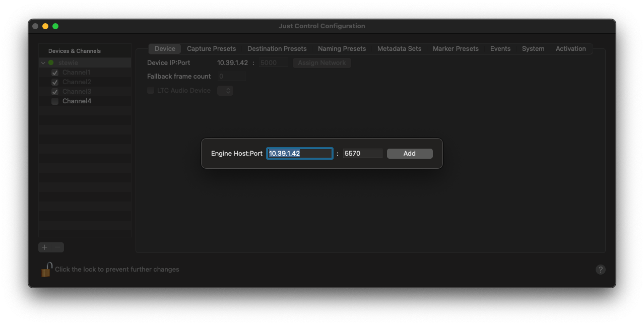Select the Channel3 label in the list
Image resolution: width=644 pixels, height=325 pixels.
pyautogui.click(x=77, y=92)
